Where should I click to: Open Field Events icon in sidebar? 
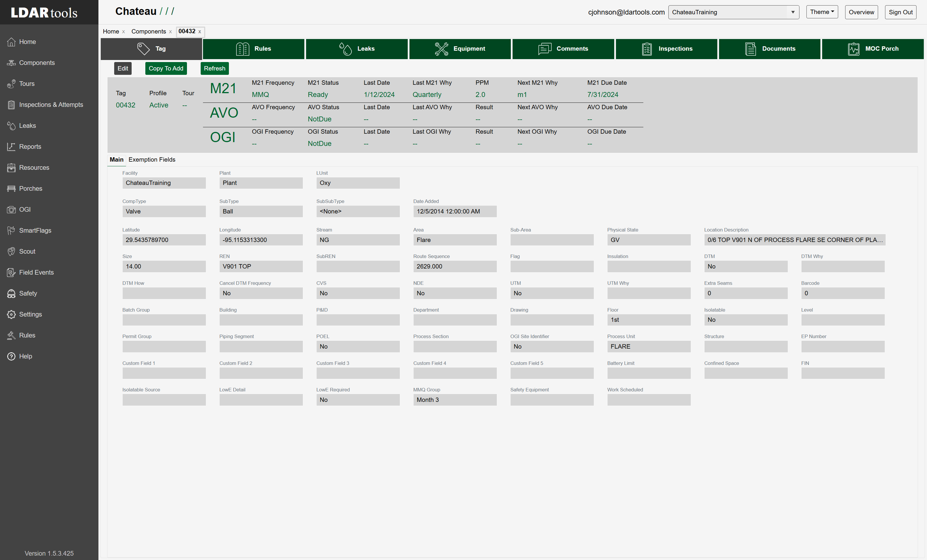[11, 273]
